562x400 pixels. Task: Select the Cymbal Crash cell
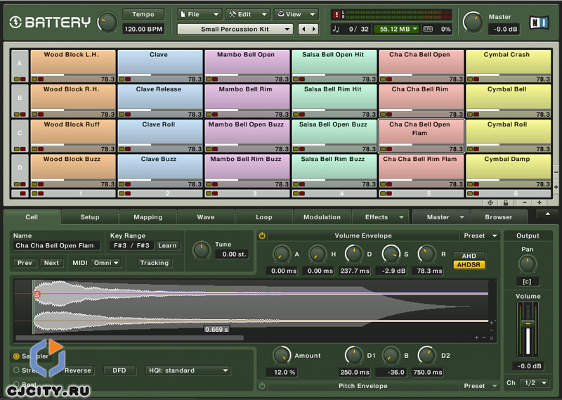508,66
